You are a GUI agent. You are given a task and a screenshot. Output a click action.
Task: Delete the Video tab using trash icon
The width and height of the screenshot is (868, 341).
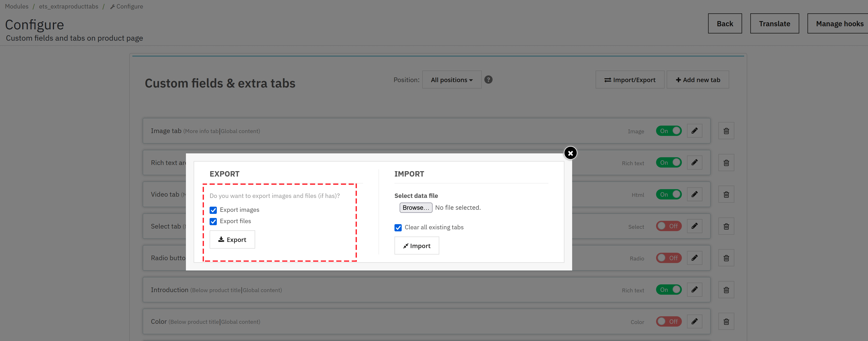[x=726, y=195]
